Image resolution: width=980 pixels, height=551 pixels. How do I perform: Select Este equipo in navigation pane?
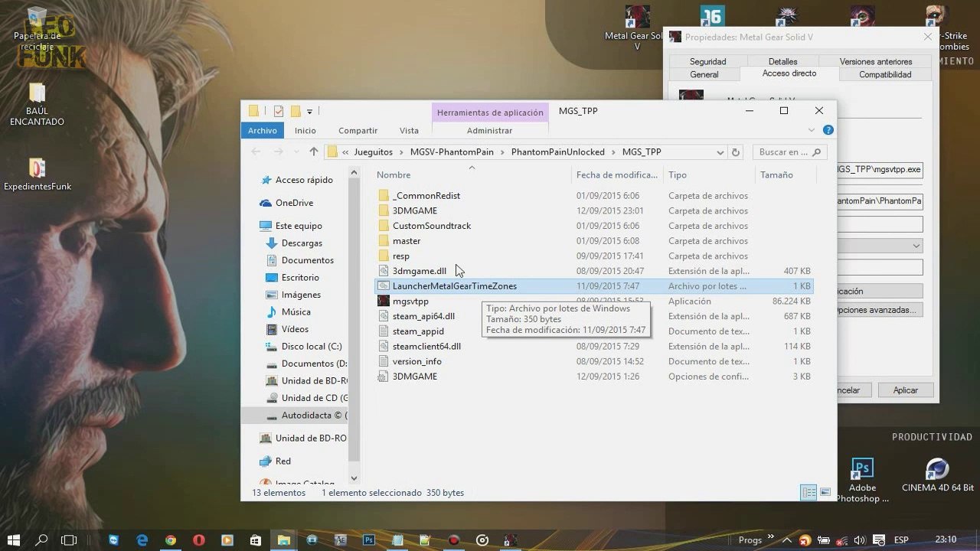[299, 226]
